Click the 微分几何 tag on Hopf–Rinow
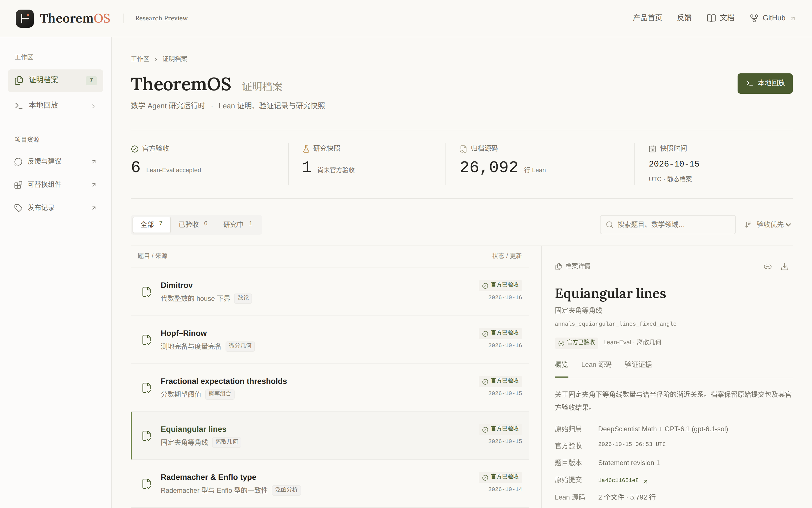The image size is (812, 508). pyautogui.click(x=240, y=346)
